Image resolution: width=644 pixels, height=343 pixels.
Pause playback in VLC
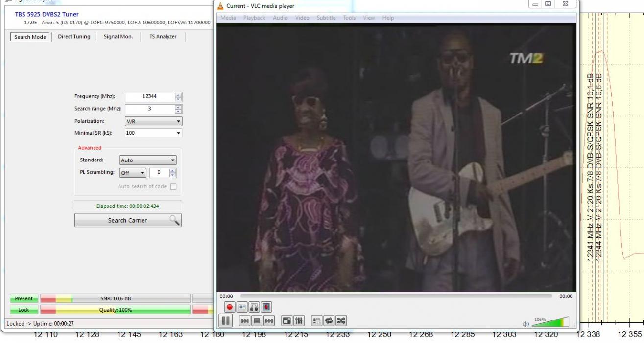(226, 321)
